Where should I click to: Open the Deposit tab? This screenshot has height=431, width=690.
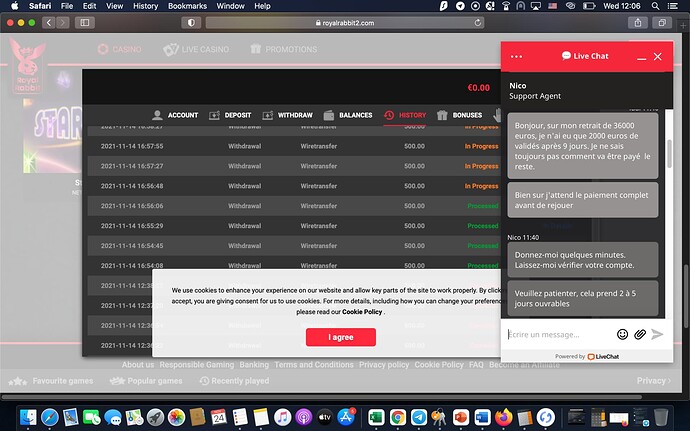click(x=230, y=115)
